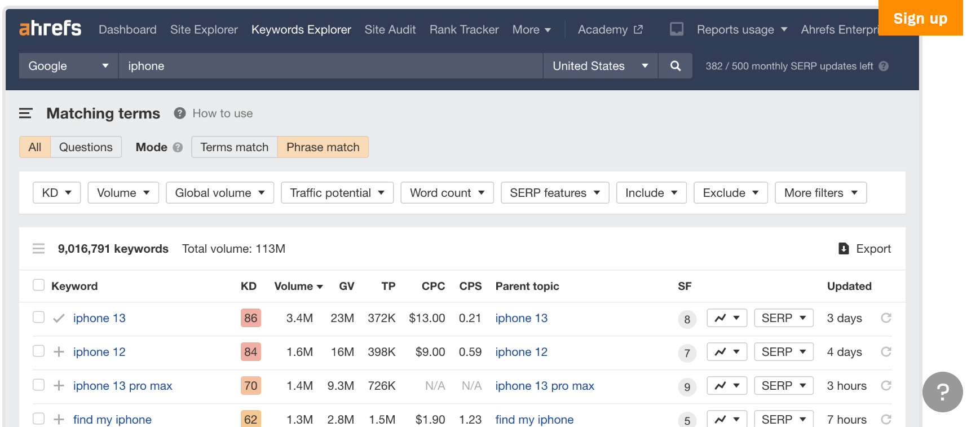Open SERP button for iphone 13
980x427 pixels.
pyautogui.click(x=784, y=318)
